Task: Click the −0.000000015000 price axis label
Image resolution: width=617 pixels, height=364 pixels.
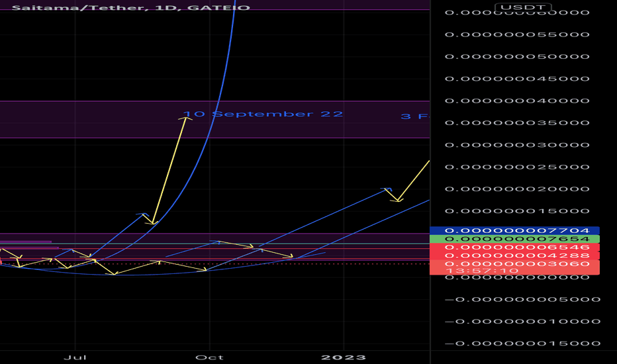Action: pyautogui.click(x=522, y=343)
